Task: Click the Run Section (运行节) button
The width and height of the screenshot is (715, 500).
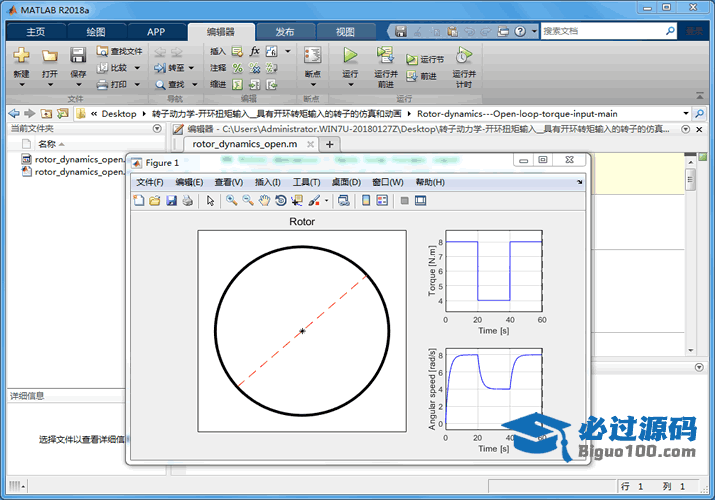Action: [x=425, y=59]
